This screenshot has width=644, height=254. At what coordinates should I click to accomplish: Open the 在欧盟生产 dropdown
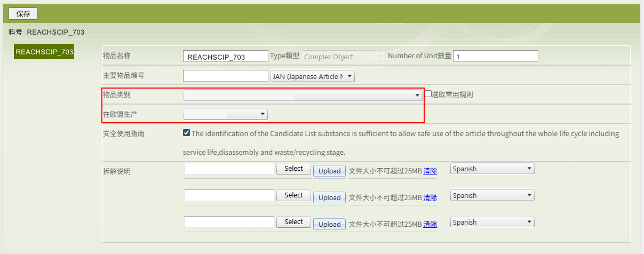coord(225,114)
